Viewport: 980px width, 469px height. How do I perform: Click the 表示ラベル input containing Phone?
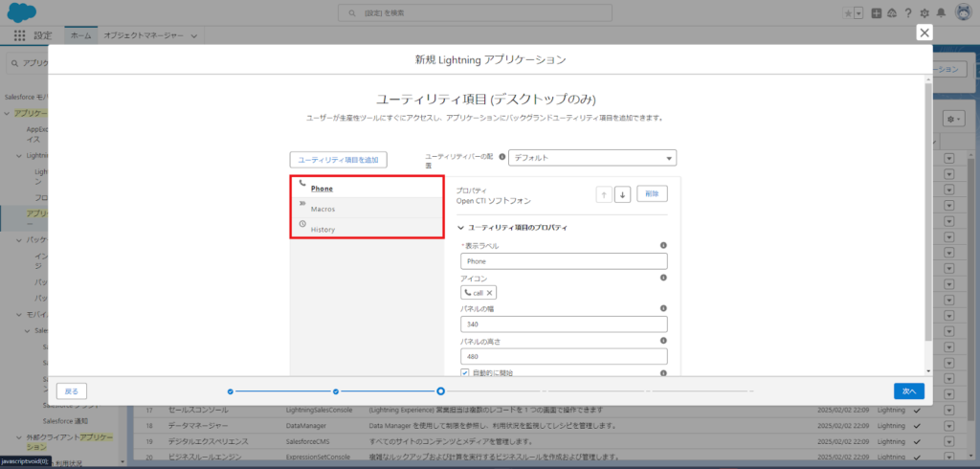pos(564,261)
